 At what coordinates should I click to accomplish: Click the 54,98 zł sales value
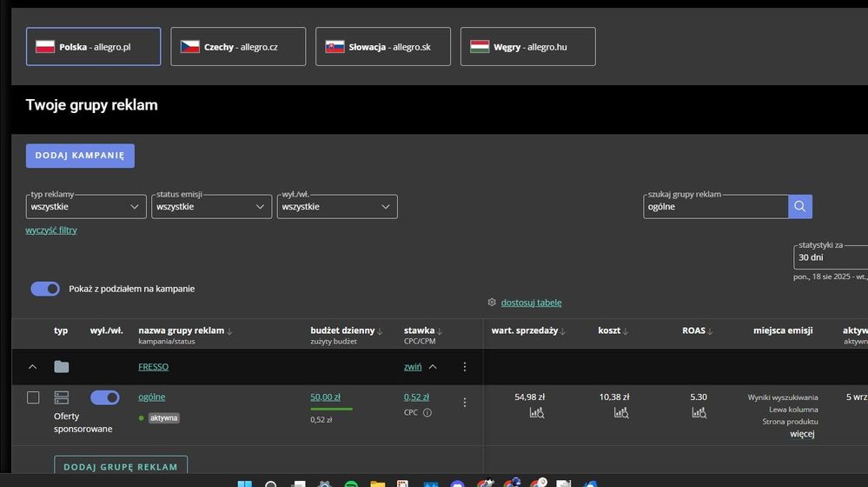[529, 397]
